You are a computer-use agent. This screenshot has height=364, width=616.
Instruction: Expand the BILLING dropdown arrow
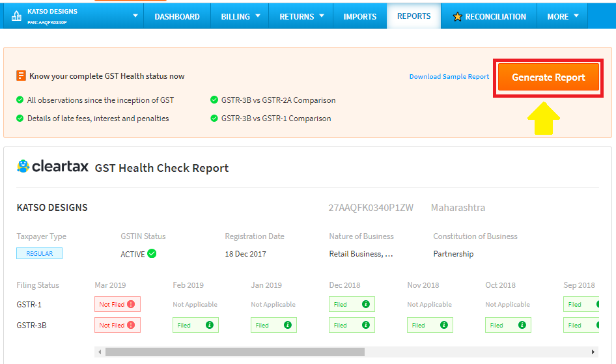pos(258,16)
